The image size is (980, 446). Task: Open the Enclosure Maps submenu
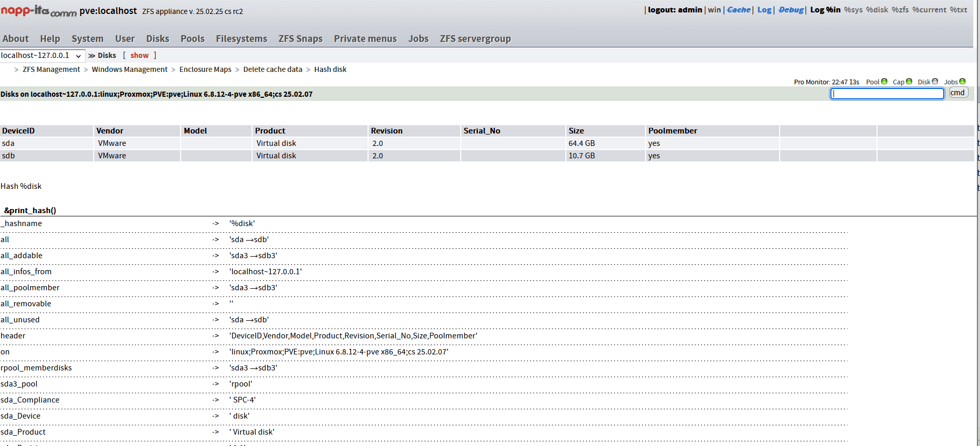pos(205,69)
